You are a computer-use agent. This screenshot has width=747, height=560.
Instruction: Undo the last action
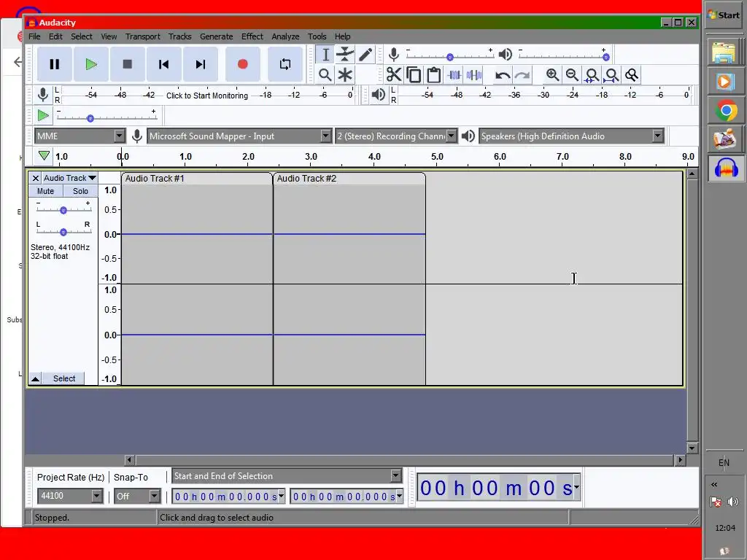[503, 75]
